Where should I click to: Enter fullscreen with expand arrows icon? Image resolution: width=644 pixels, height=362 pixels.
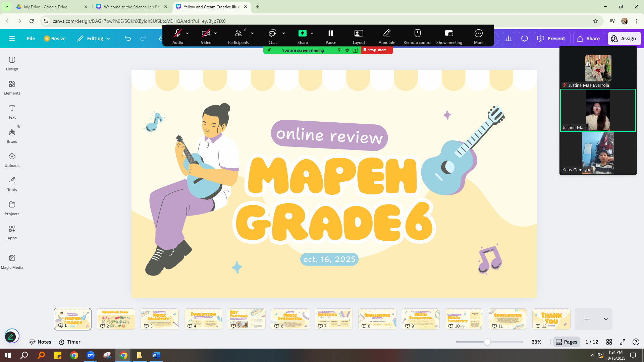point(623,342)
